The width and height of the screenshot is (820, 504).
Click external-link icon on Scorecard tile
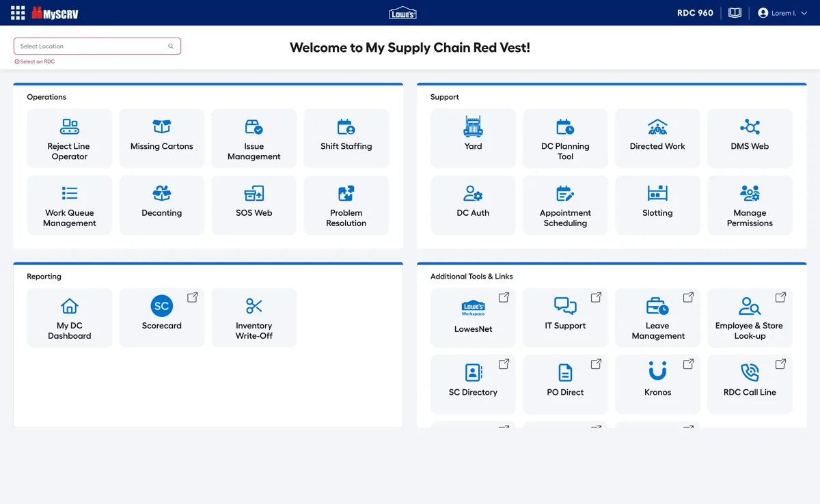[193, 297]
